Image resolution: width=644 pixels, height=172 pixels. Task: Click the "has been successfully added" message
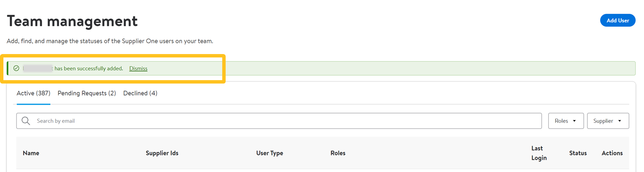[x=89, y=68]
